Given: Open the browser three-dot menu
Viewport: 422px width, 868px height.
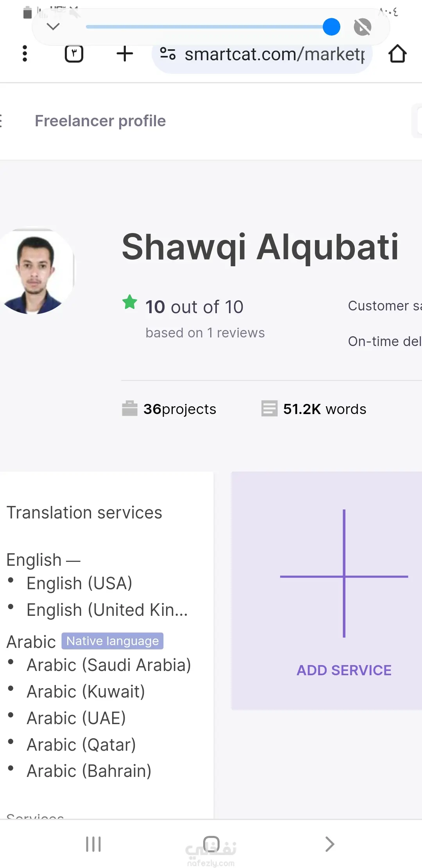Looking at the screenshot, I should [x=25, y=54].
